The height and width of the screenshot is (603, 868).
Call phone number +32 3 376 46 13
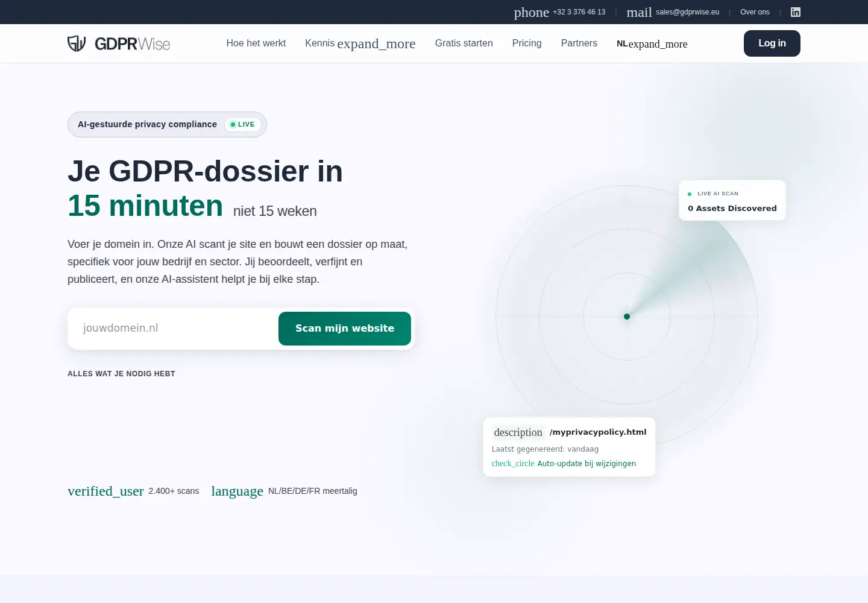tap(579, 12)
